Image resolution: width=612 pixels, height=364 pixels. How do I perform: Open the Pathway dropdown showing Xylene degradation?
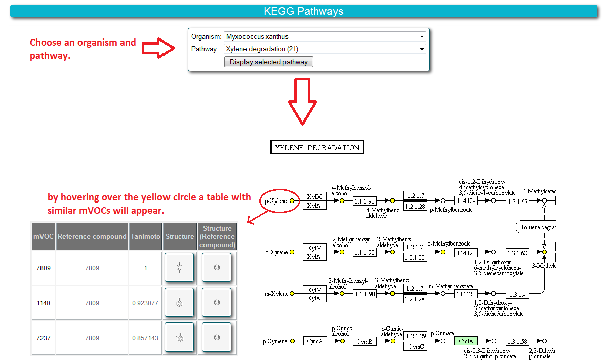click(x=324, y=49)
